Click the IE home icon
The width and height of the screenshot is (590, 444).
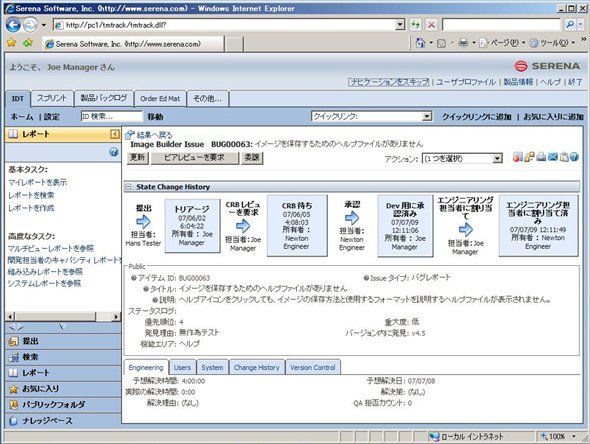(420, 43)
